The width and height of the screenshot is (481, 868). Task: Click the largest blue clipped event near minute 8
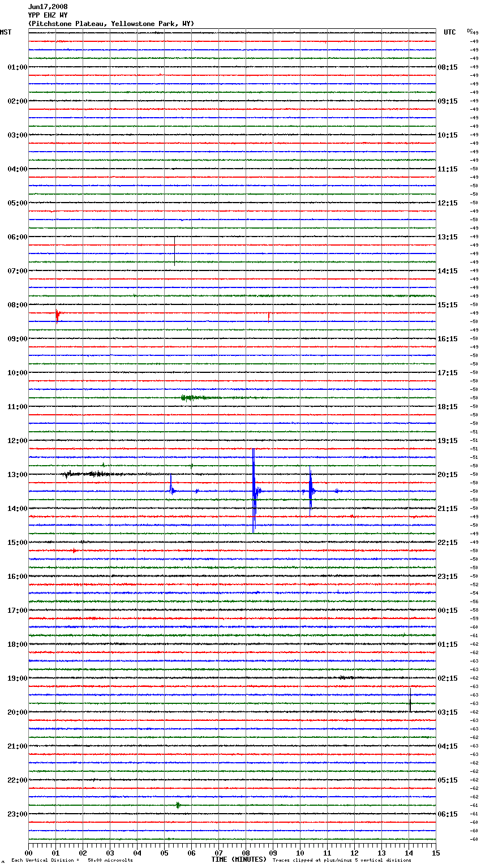(254, 491)
